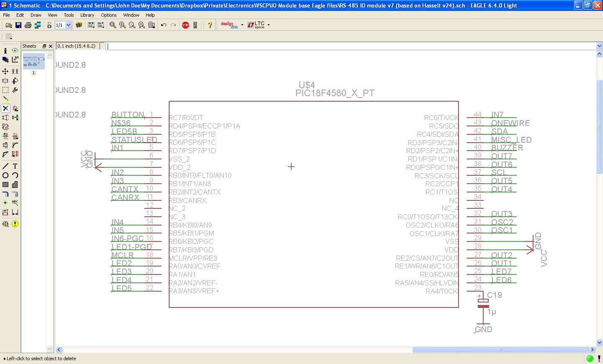Choose the Circle drawing tool
This screenshot has width=603, height=364.
click(5, 175)
